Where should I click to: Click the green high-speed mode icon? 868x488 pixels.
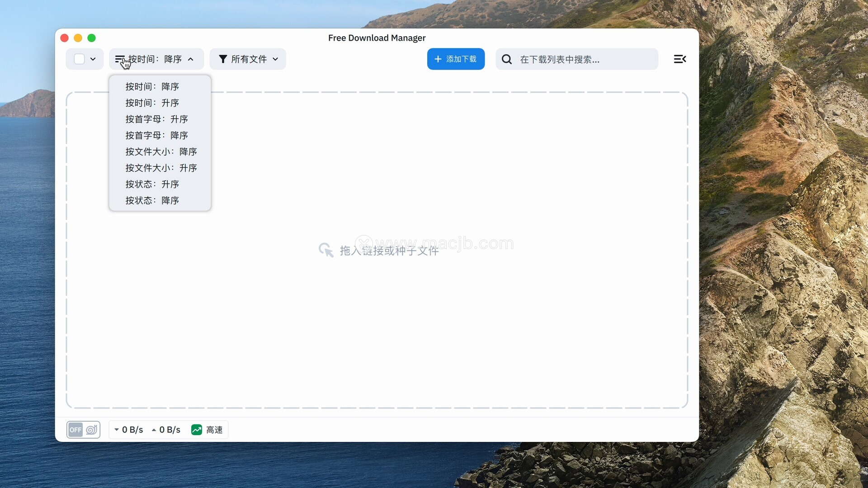point(197,430)
